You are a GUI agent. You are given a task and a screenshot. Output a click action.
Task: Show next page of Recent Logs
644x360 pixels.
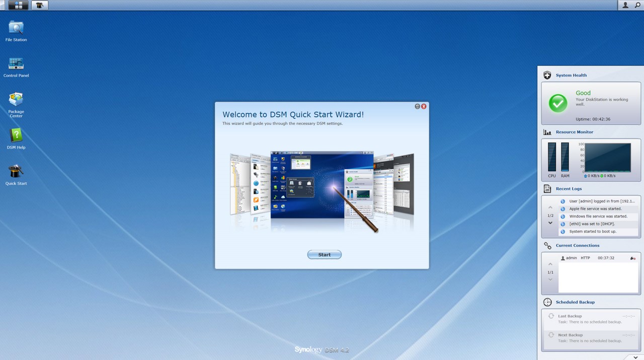point(550,223)
